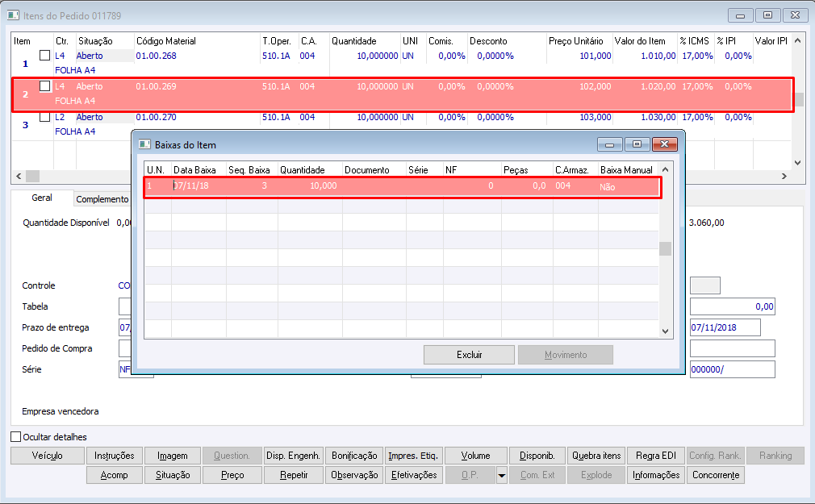Click the Preço button
Image resolution: width=815 pixels, height=504 pixels.
(x=232, y=475)
